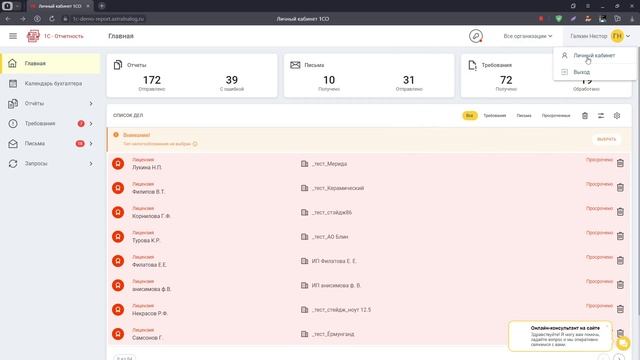
Task: Open the Филатова Е.Е. license row
Action: (x=369, y=261)
